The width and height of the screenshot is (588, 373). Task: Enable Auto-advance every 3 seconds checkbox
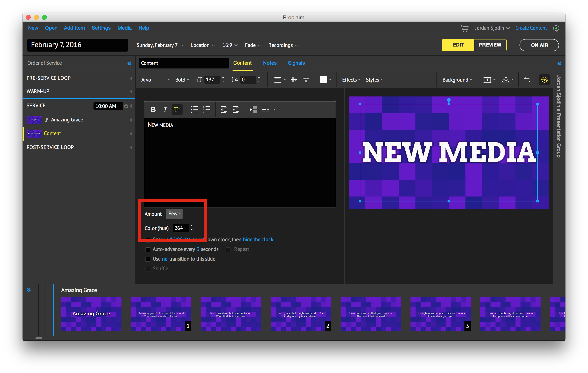148,250
